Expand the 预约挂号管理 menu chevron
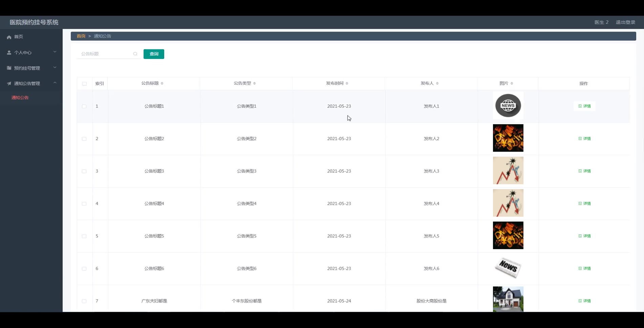Screen dimensions: 644x328 pos(55,67)
